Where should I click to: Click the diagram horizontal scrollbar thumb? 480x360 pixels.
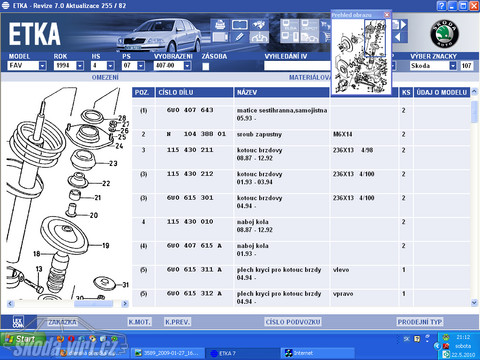point(94,304)
